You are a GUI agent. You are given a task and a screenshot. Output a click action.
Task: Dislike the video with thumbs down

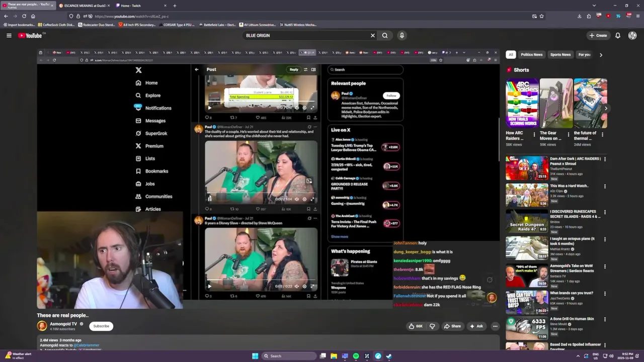(x=432, y=326)
